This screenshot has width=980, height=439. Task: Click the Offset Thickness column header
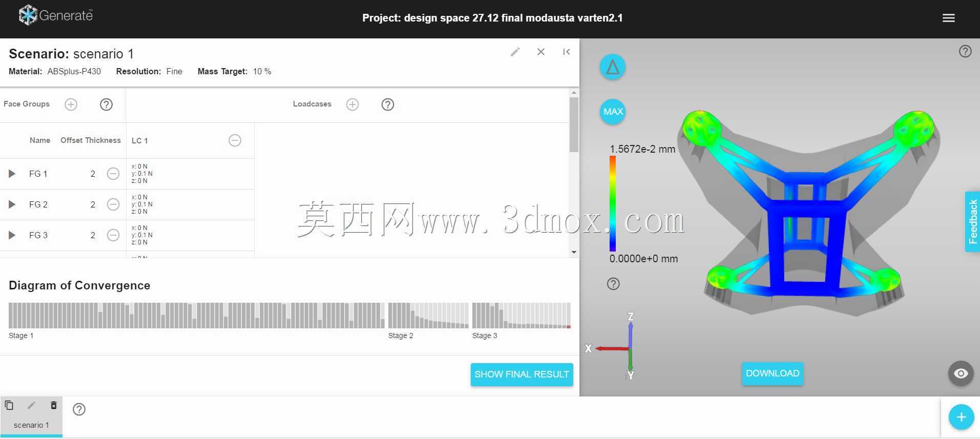[x=91, y=140]
